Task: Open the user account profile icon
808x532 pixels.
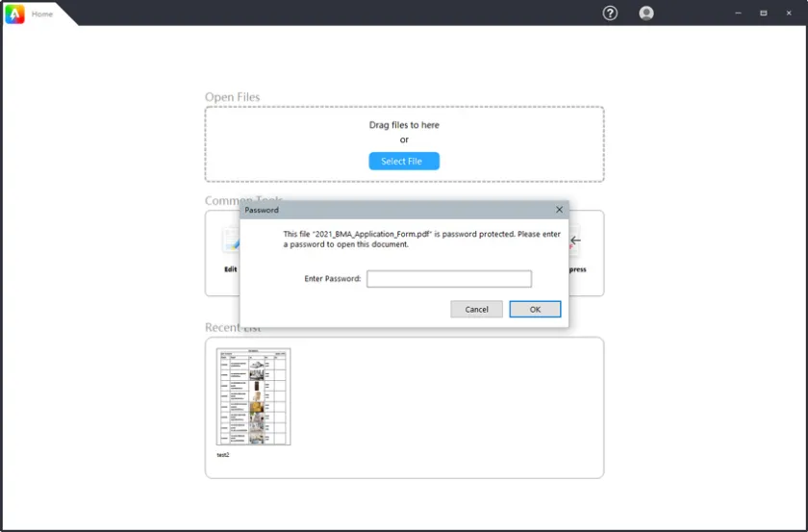Action: (646, 13)
